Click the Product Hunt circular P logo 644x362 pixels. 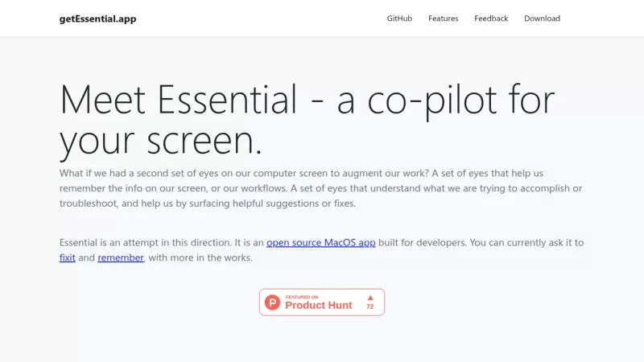coord(273,302)
